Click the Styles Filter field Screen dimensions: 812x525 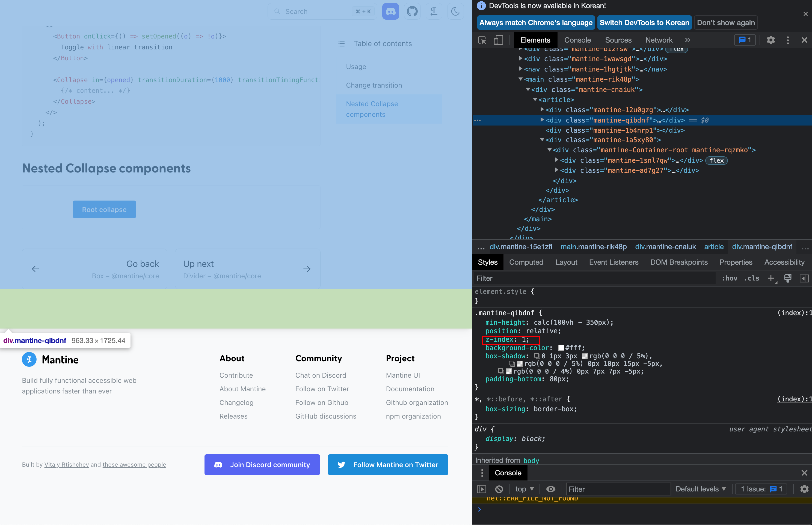click(594, 278)
